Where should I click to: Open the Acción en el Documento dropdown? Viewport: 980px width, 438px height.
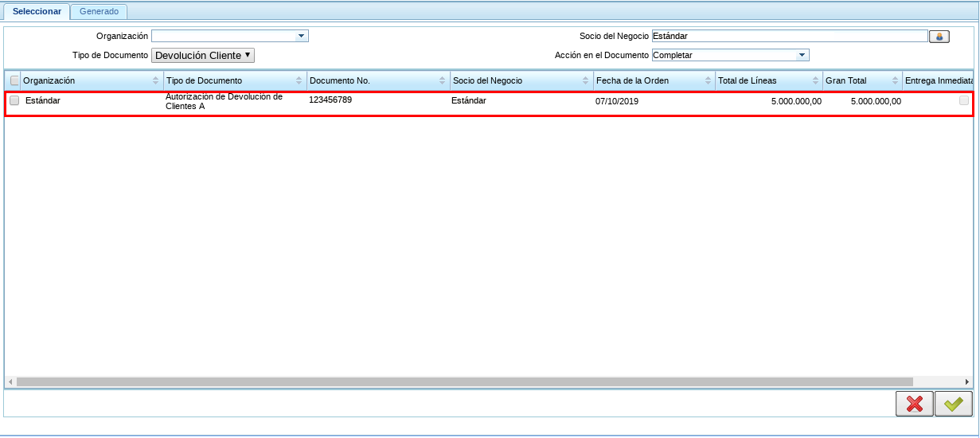click(802, 55)
